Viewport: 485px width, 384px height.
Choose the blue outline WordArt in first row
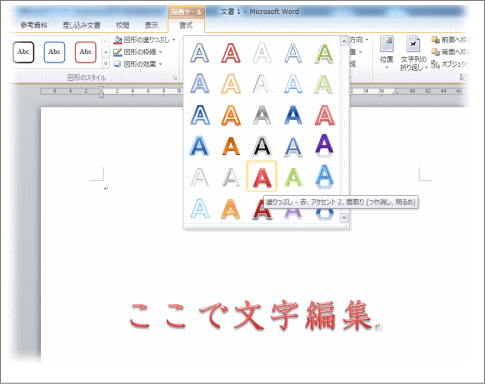click(199, 53)
